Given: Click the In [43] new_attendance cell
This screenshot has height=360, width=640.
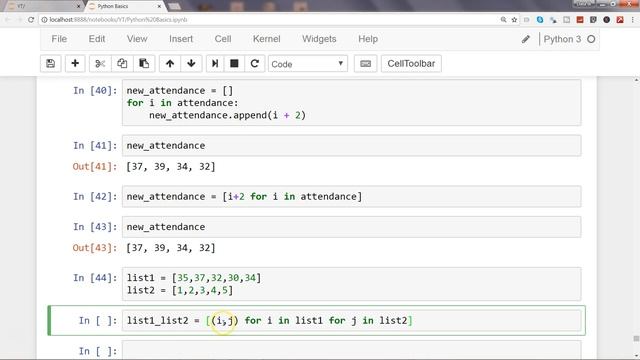Looking at the screenshot, I should (351, 227).
